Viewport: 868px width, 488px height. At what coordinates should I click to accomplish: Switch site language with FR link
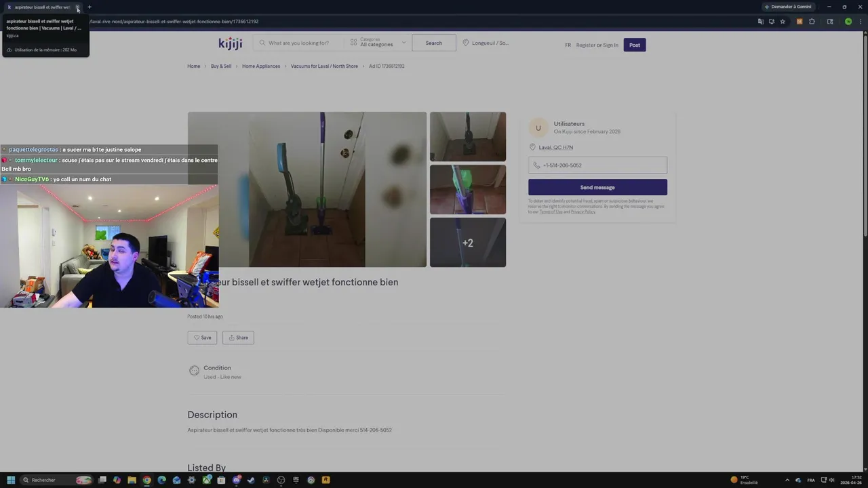click(x=568, y=45)
